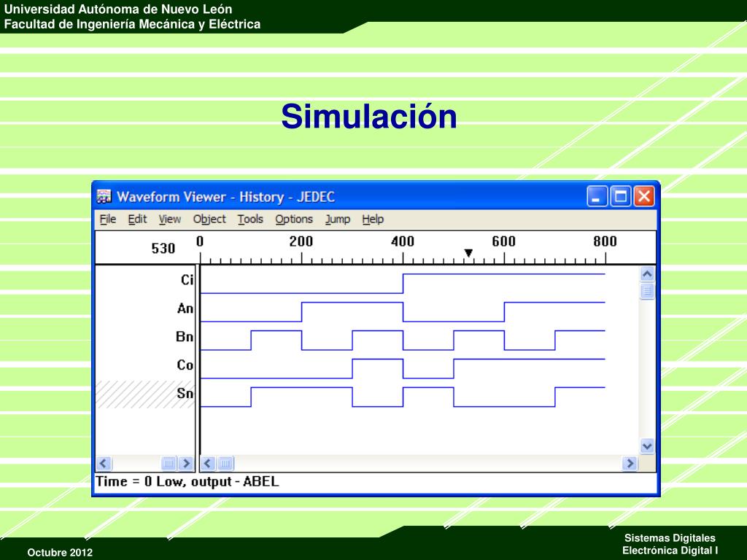
Task: Maximize the Waveform Viewer window
Action: click(621, 196)
